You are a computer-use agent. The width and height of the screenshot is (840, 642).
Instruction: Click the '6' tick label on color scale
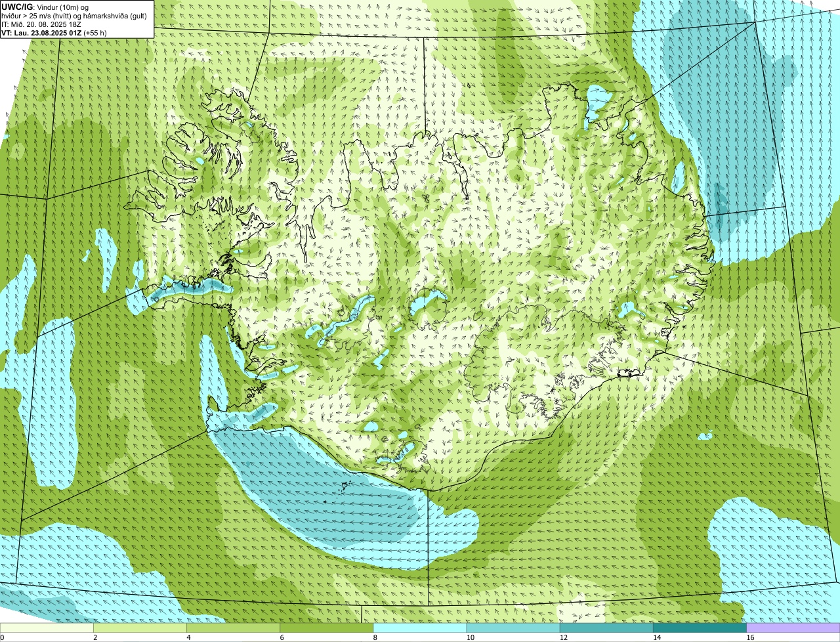pyautogui.click(x=282, y=637)
